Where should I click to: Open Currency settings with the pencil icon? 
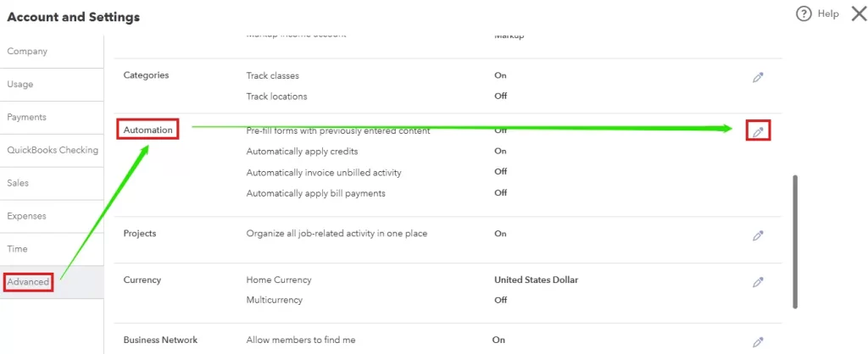click(758, 282)
